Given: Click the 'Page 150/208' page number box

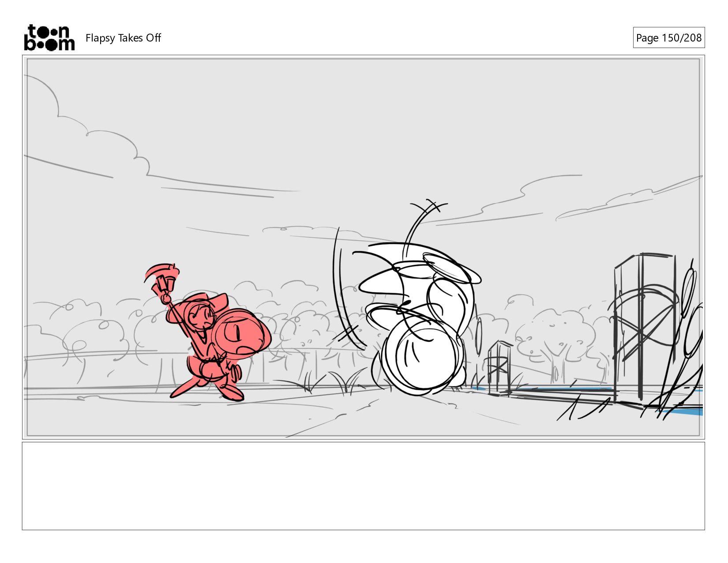Looking at the screenshot, I should point(668,38).
